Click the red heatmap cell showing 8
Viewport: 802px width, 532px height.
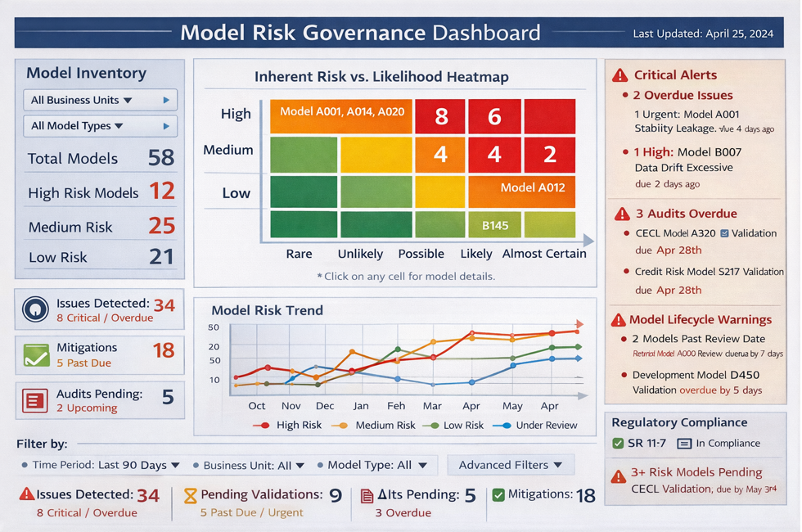click(440, 116)
